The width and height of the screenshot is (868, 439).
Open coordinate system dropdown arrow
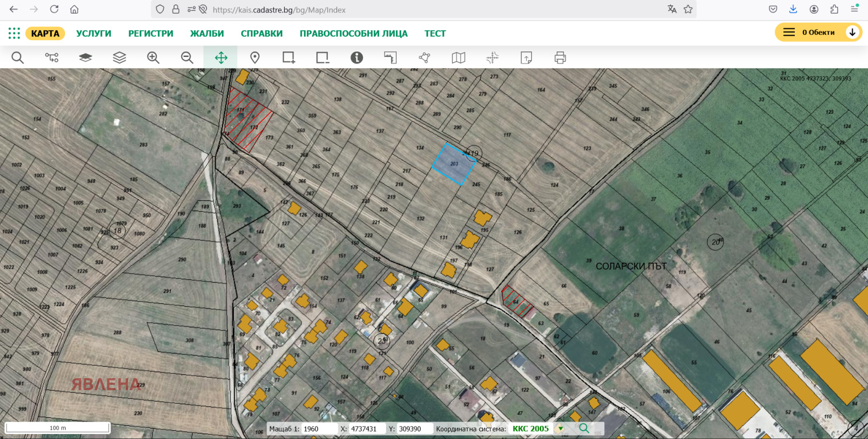[561, 429]
